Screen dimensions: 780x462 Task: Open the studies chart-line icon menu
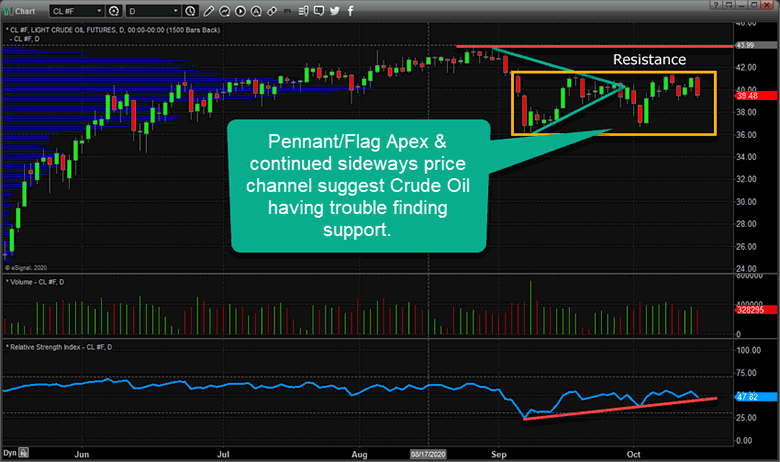(225, 11)
